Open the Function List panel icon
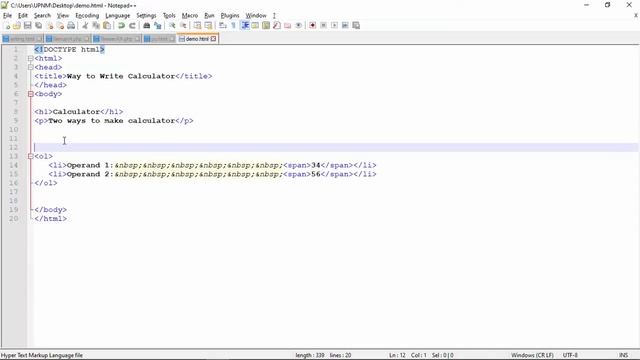This screenshot has height=360, width=640. pos(276,25)
